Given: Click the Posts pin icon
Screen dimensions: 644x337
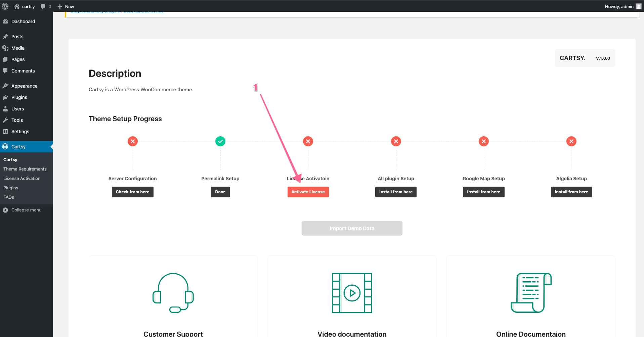Looking at the screenshot, I should (5, 37).
